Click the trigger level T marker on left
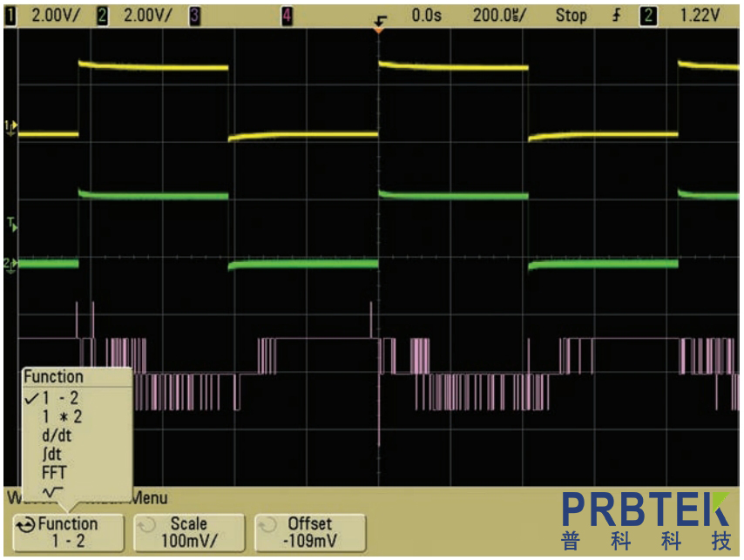 point(11,225)
